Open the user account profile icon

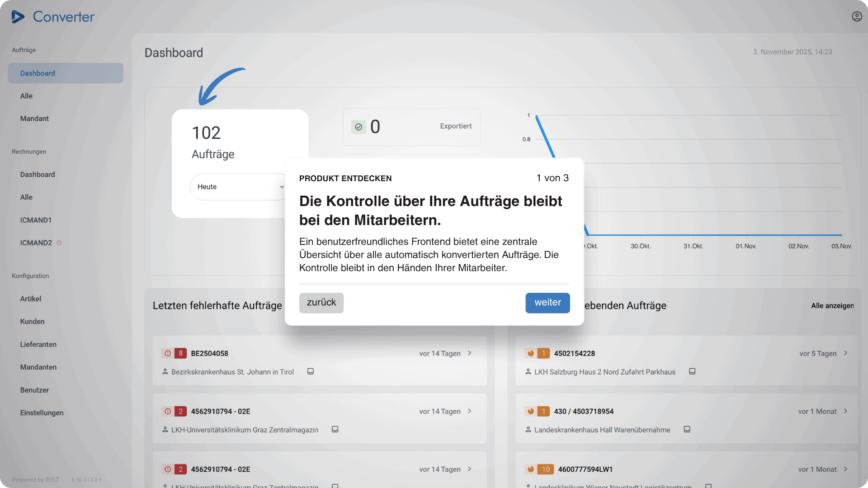click(x=857, y=16)
